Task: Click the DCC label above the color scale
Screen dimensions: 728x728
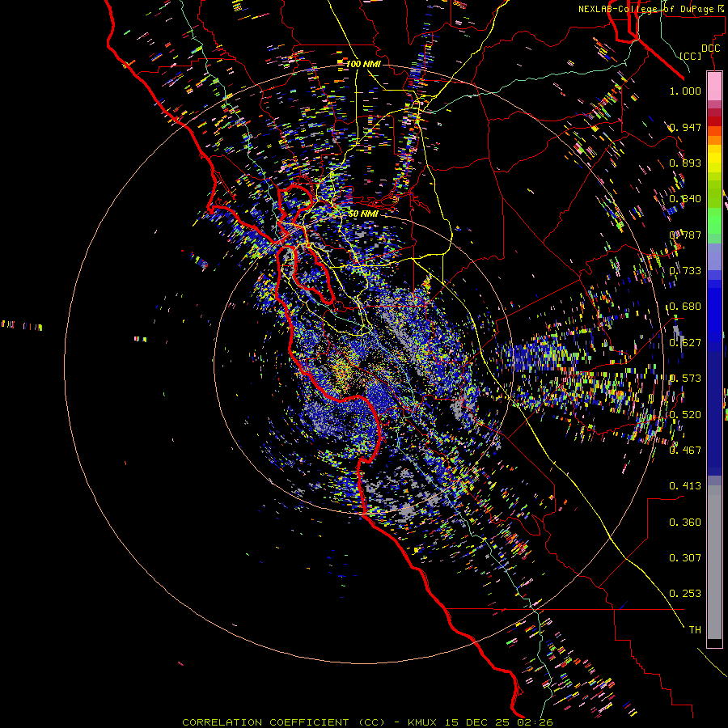Action: [x=710, y=49]
